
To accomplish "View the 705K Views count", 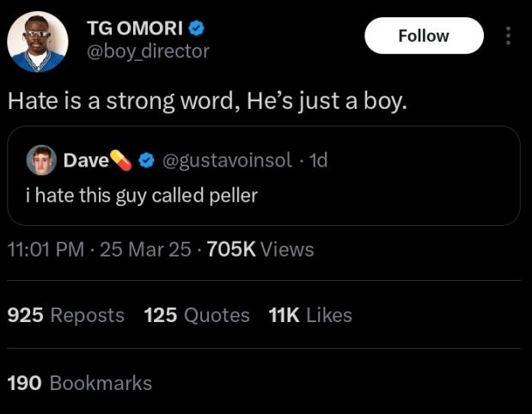I will [260, 250].
